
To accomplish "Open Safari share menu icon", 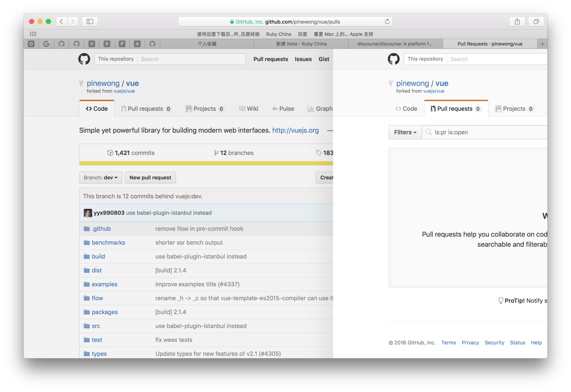I will click(x=517, y=21).
